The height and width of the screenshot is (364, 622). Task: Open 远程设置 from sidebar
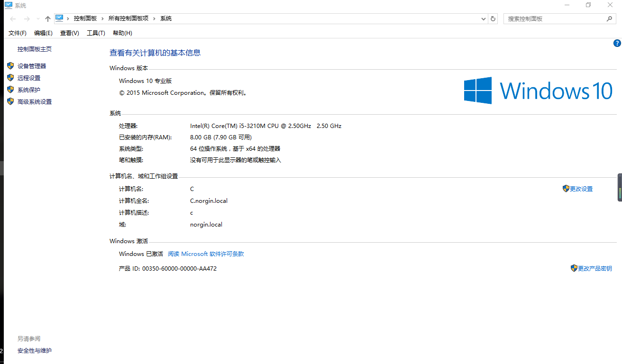pyautogui.click(x=29, y=78)
